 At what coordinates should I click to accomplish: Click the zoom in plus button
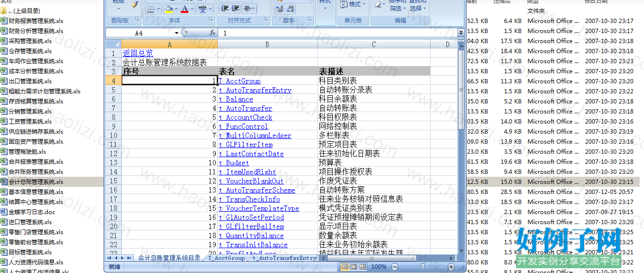(x=451, y=267)
